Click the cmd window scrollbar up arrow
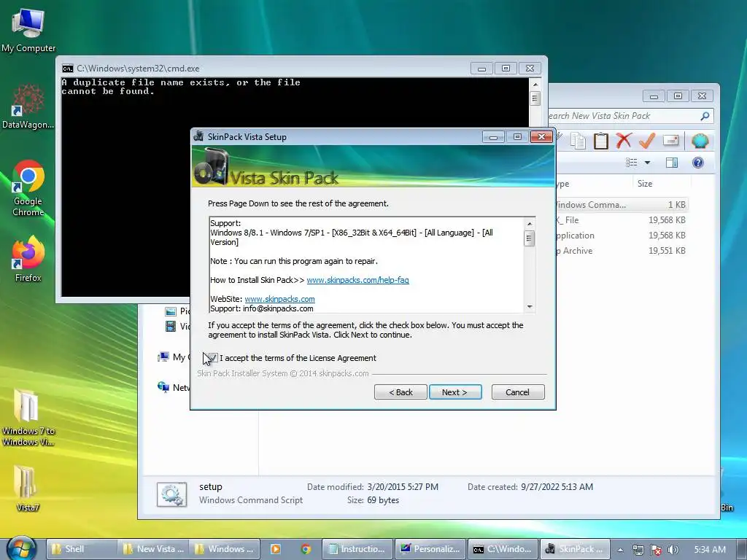This screenshot has width=747, height=560. point(535,85)
